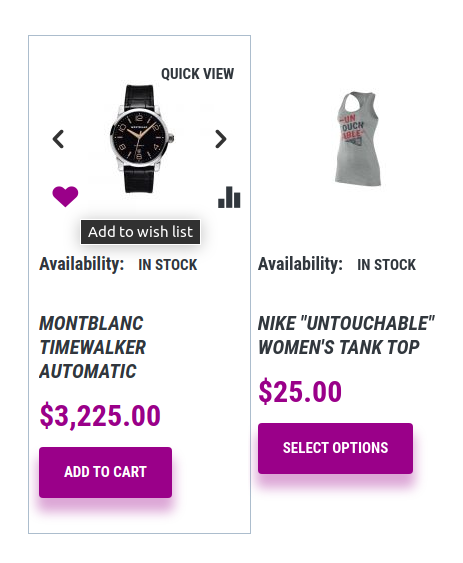Click the tank top's Availability label
The height and width of the screenshot is (563, 463).
[300, 264]
